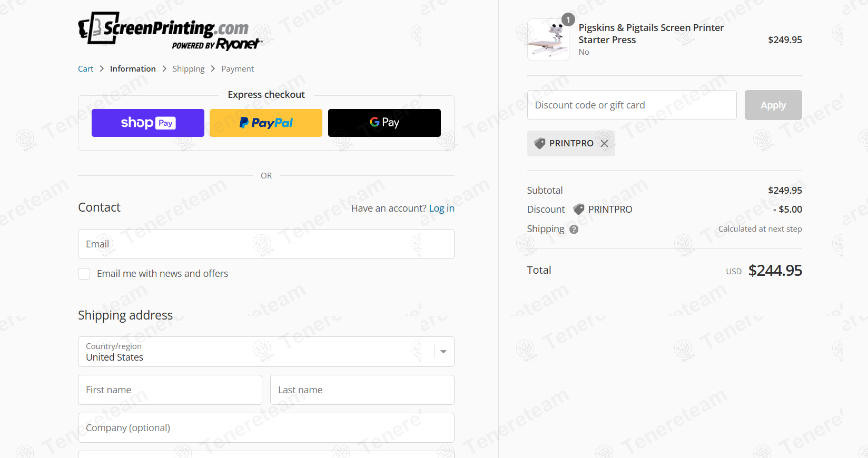Enable Email me with news and offers

tap(84, 274)
